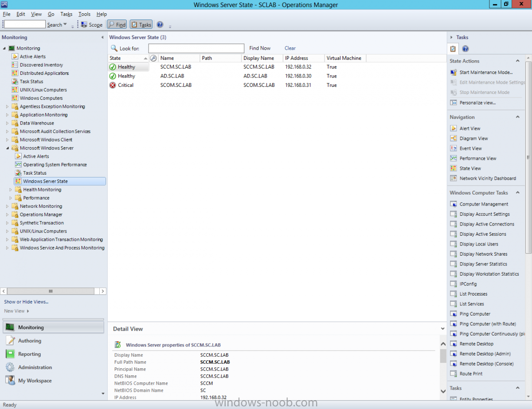Open the Administration workspace gear icon
532x409 pixels.
(x=10, y=367)
